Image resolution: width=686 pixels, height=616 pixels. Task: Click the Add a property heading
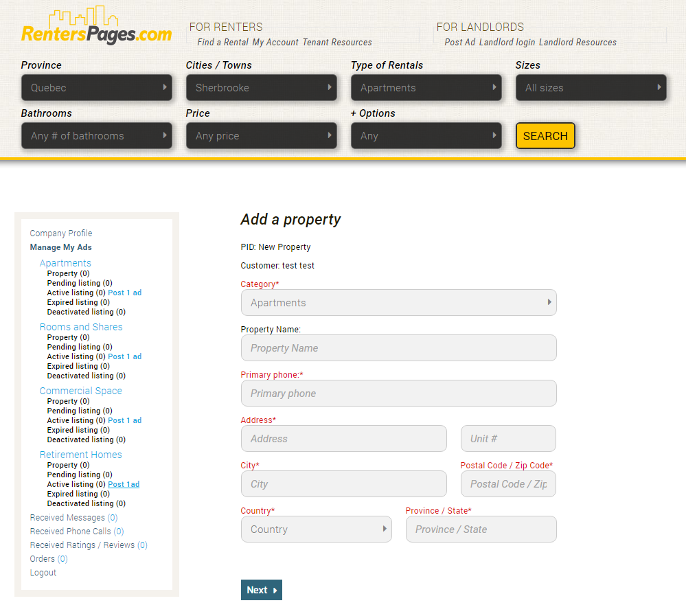(x=290, y=219)
